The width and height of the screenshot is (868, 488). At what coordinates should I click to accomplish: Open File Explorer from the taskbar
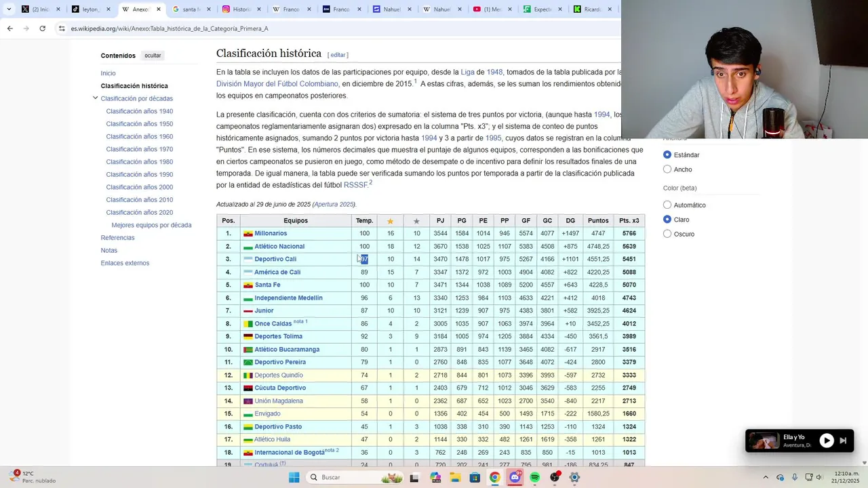tap(455, 477)
